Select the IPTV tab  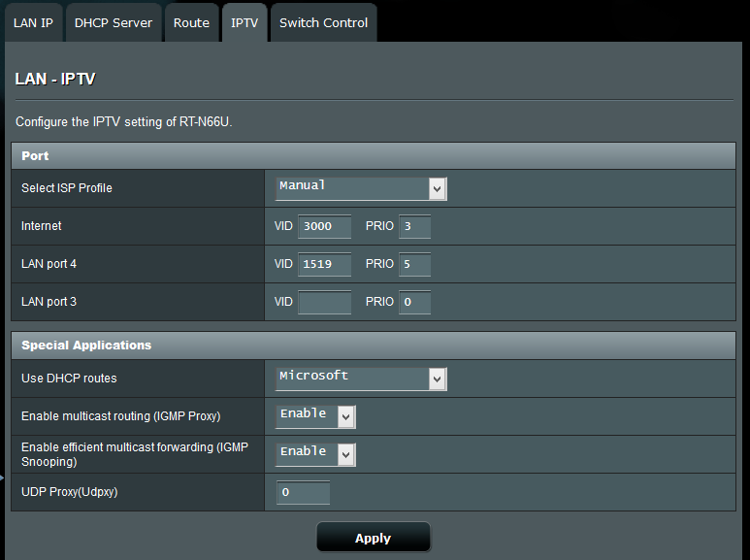pyautogui.click(x=245, y=22)
